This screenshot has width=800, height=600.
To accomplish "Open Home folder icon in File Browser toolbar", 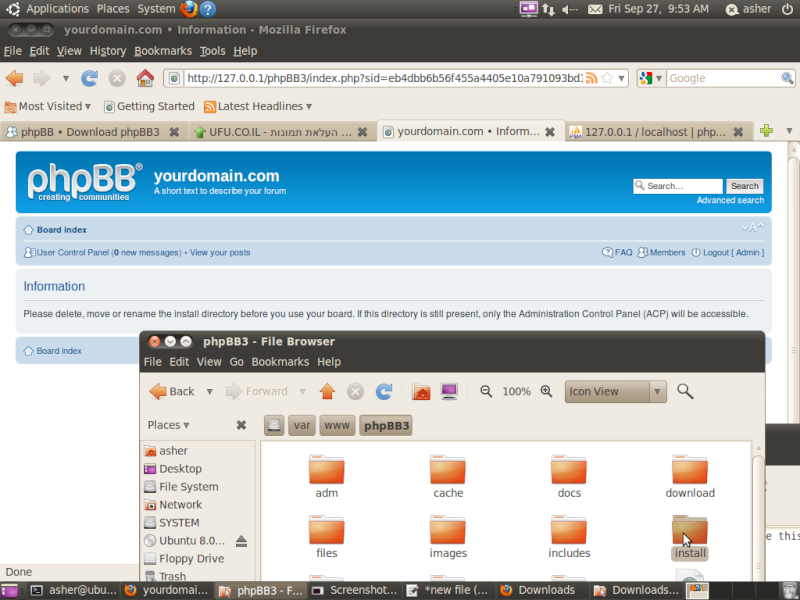I will point(421,391).
